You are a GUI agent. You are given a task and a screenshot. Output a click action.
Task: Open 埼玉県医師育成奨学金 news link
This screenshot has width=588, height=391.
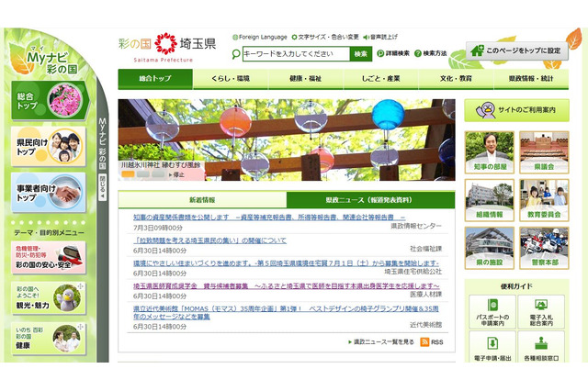286,286
